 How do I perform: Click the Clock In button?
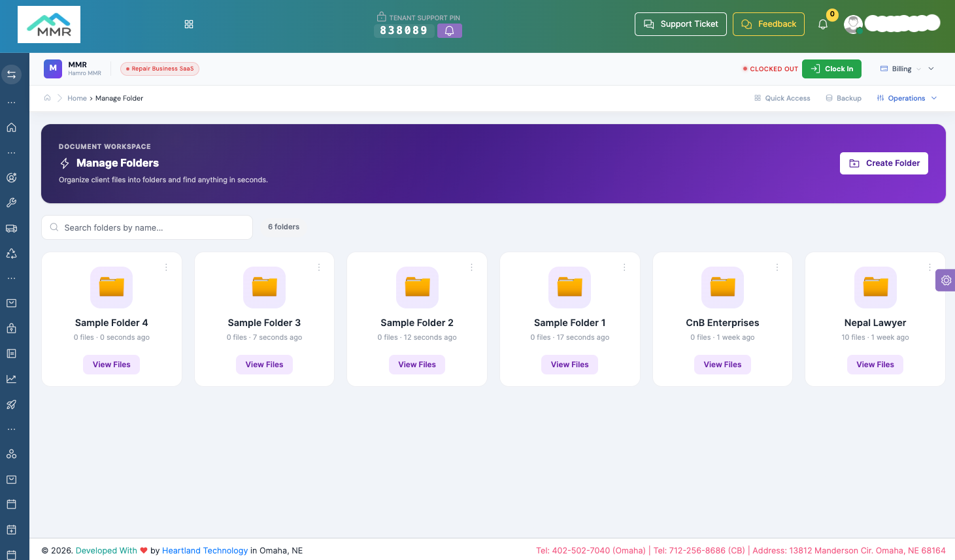(x=831, y=69)
